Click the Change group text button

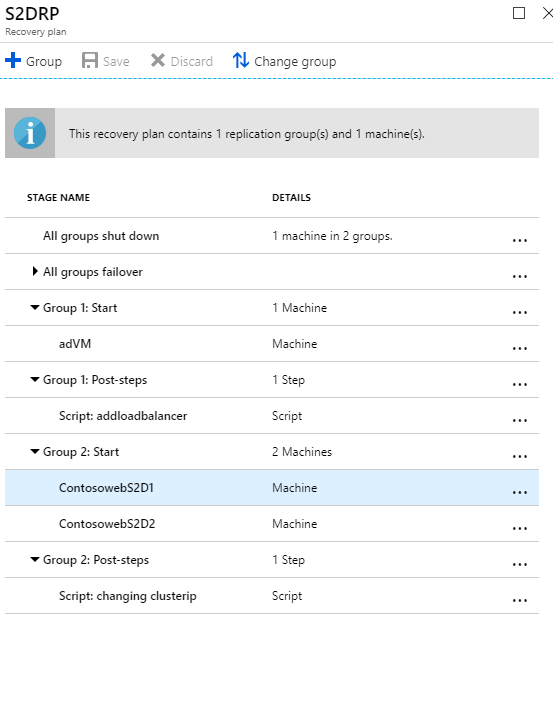click(x=295, y=61)
